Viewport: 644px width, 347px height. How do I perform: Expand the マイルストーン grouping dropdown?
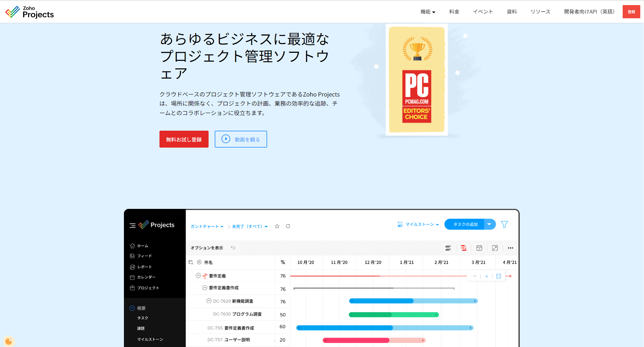coord(419,224)
